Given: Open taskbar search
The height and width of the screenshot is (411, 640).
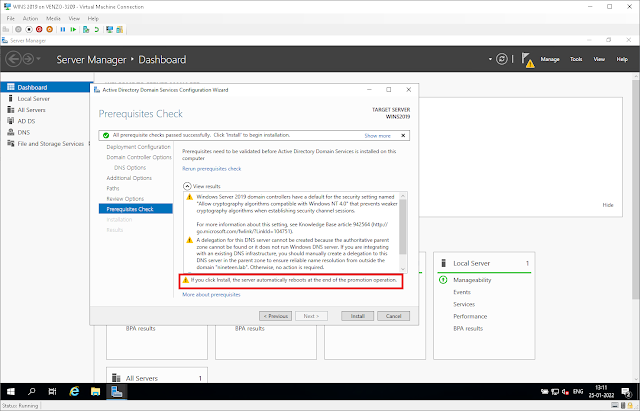Looking at the screenshot, I should pyautogui.click(x=31, y=392).
